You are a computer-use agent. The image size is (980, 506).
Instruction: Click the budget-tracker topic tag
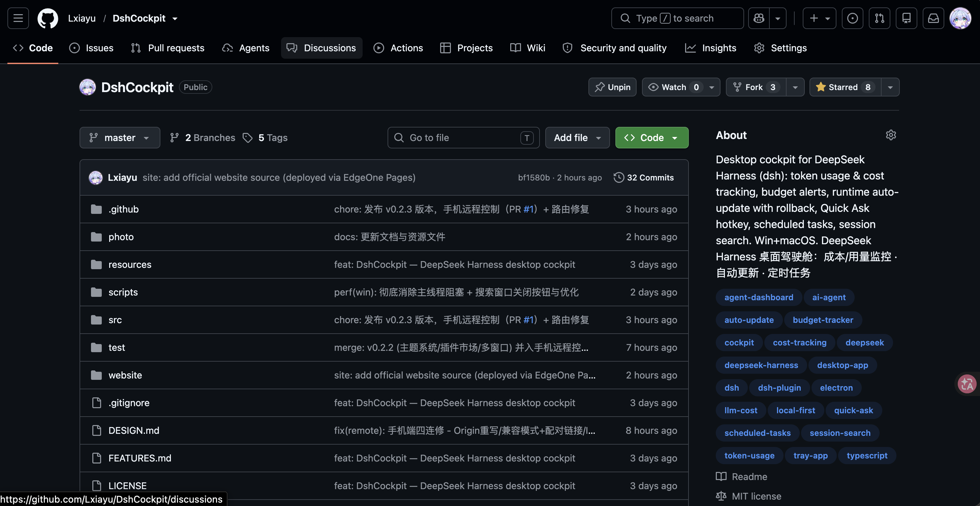click(x=823, y=320)
